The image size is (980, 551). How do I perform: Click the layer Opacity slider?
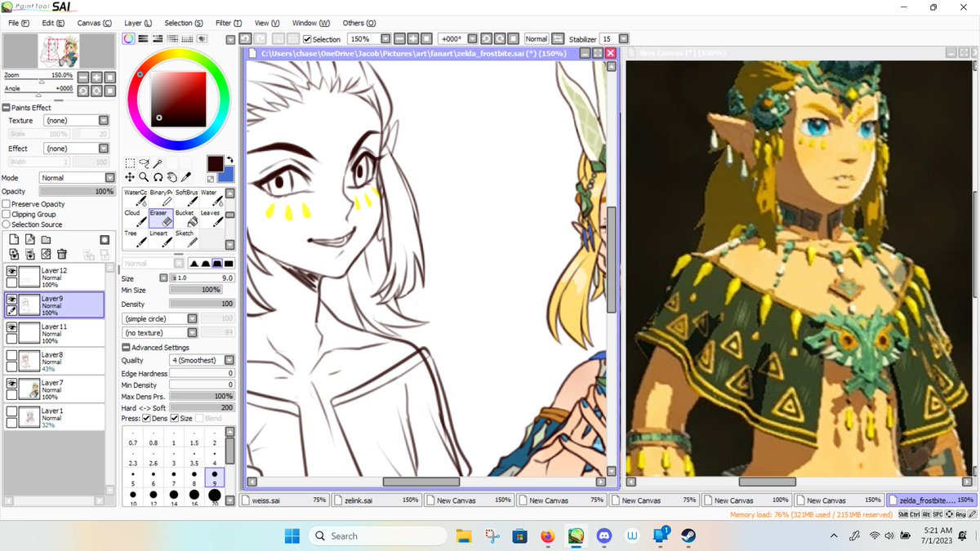[x=77, y=191]
